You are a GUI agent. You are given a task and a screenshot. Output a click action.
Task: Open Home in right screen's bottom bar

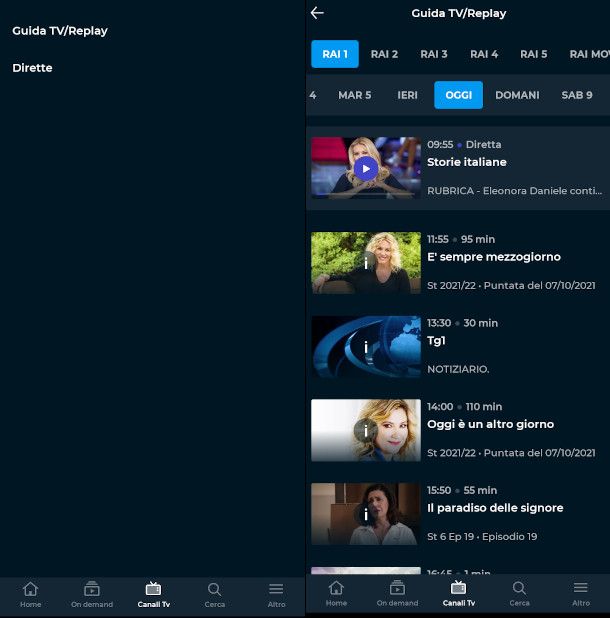[336, 594]
